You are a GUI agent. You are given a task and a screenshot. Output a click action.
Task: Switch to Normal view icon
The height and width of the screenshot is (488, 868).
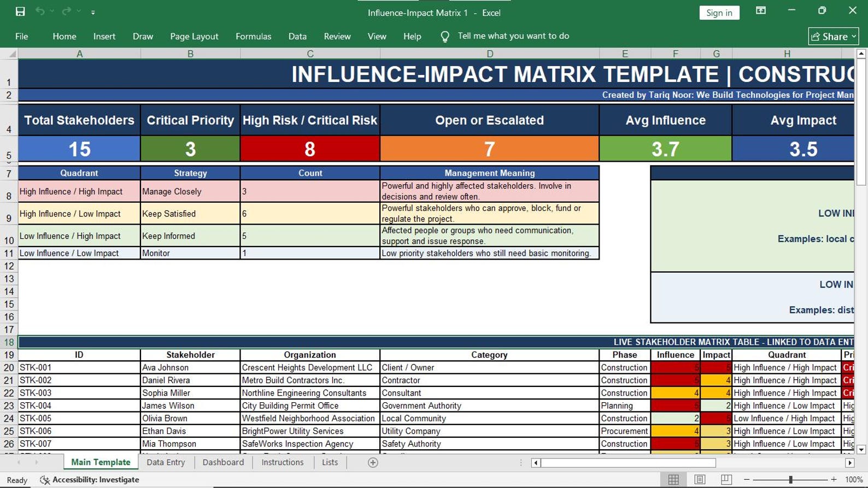(x=673, y=480)
